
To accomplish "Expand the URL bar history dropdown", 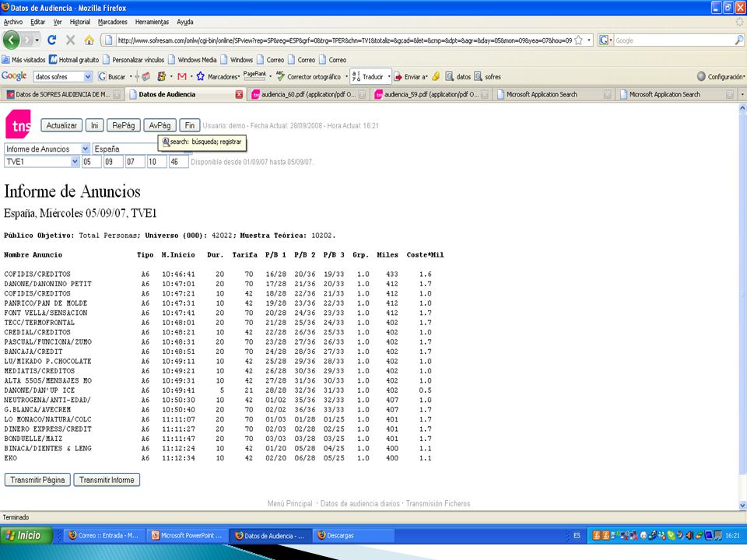I will (x=589, y=40).
